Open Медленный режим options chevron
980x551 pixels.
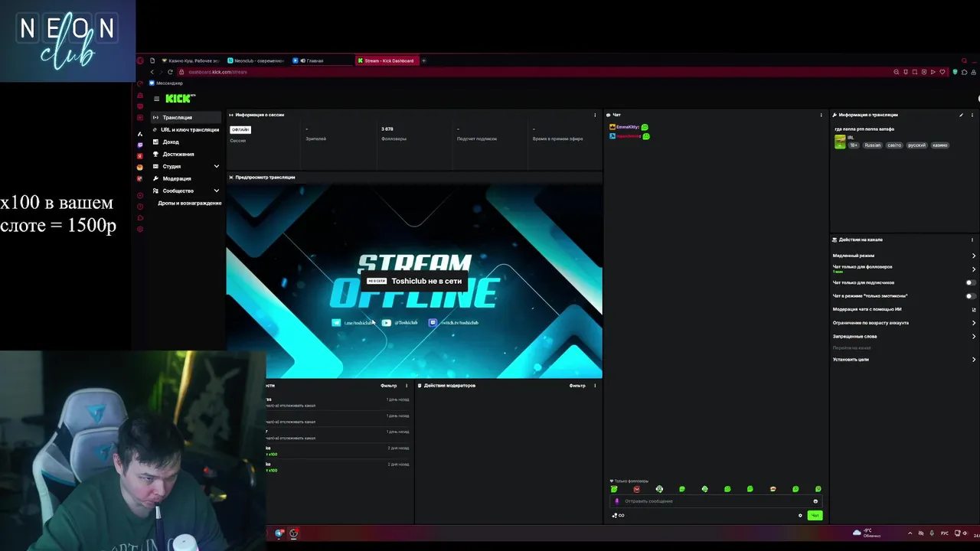[974, 256]
